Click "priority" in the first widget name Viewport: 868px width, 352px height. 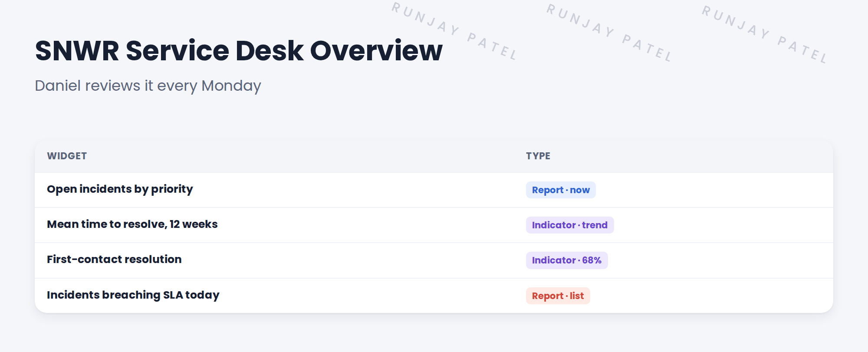[172, 190]
